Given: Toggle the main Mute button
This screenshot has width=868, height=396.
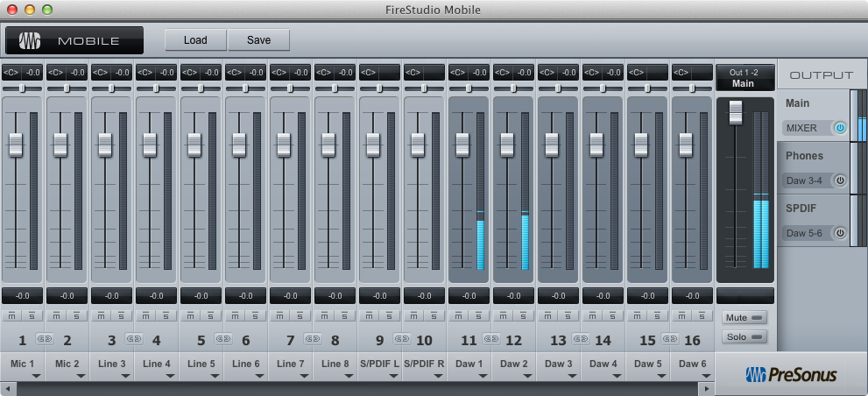Looking at the screenshot, I should click(x=745, y=318).
